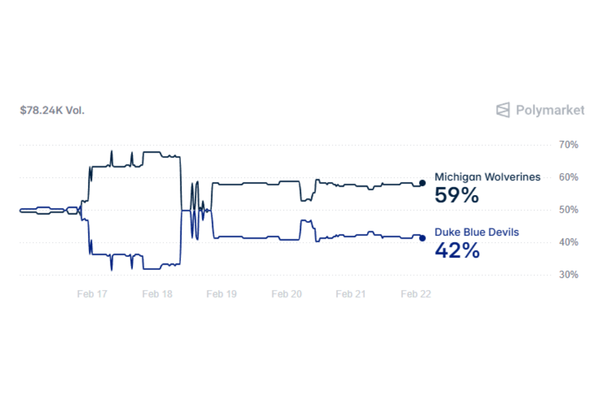Select the Feb 22 date marker
The height and width of the screenshot is (400, 600).
[415, 294]
